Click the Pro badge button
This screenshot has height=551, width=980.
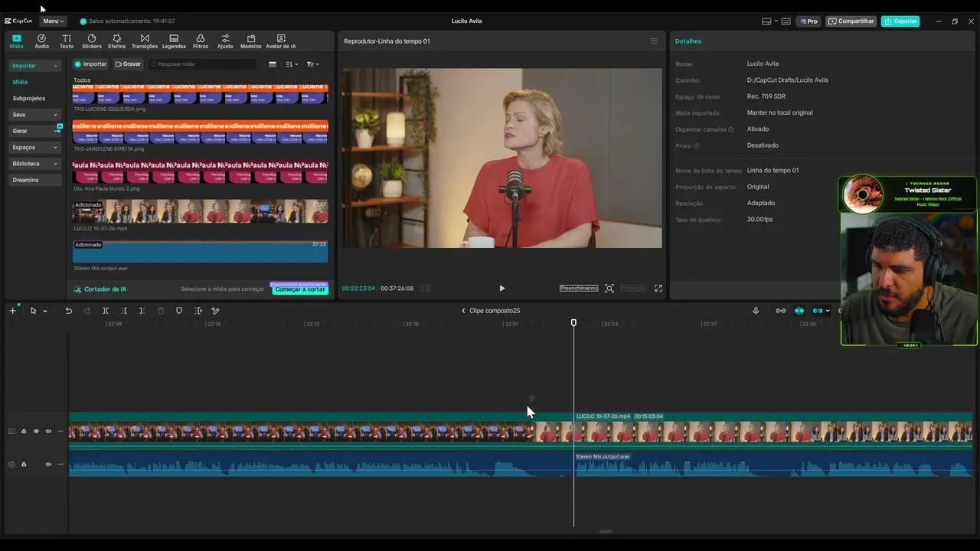[808, 21]
